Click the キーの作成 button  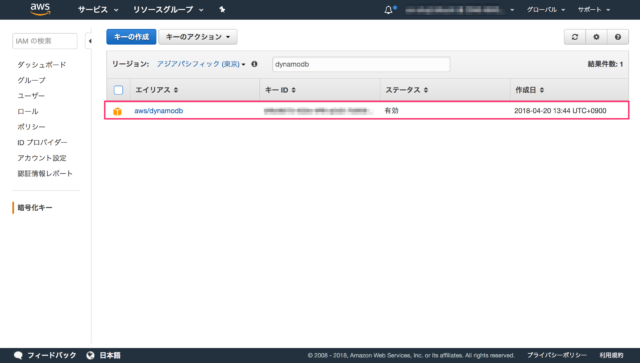[131, 37]
